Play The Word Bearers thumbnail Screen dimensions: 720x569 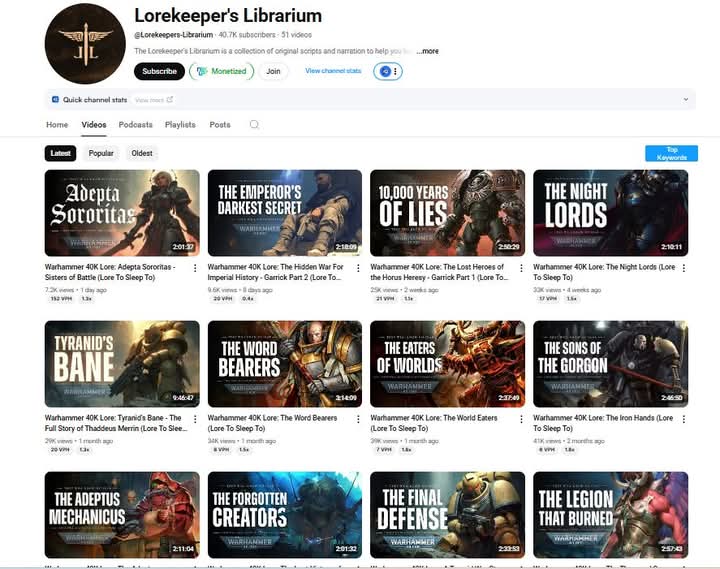point(285,364)
